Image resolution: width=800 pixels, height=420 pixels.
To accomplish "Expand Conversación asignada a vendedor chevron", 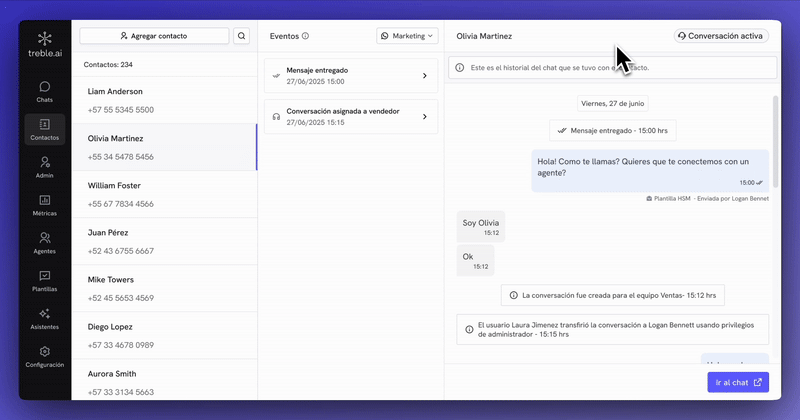I will 424,117.
